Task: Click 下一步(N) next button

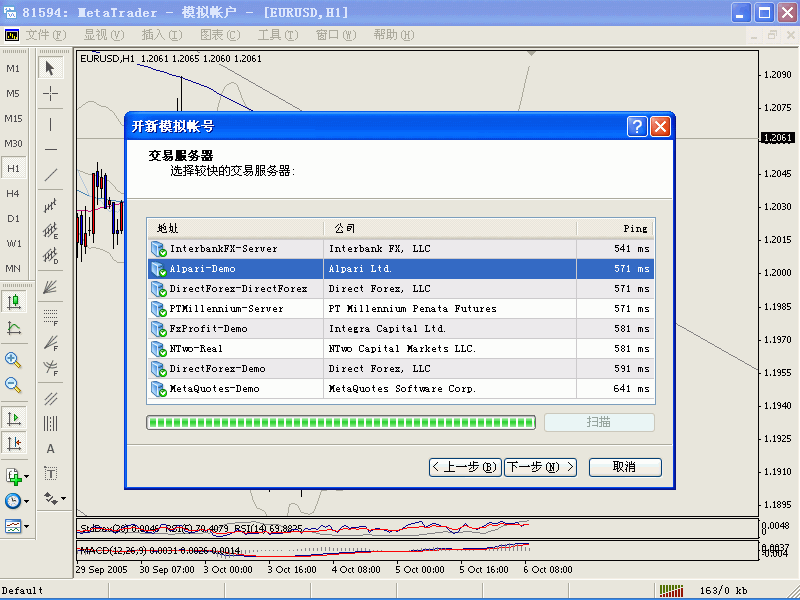Action: 540,467
